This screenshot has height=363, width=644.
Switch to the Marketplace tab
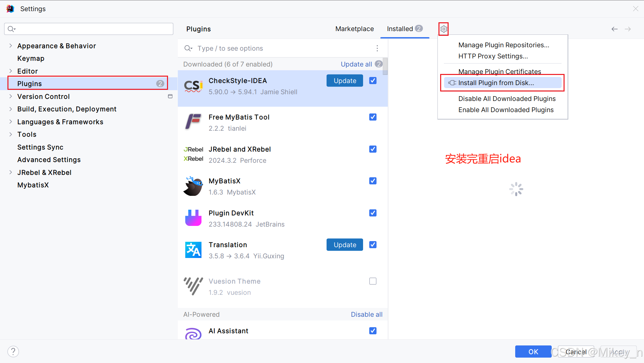pos(354,29)
